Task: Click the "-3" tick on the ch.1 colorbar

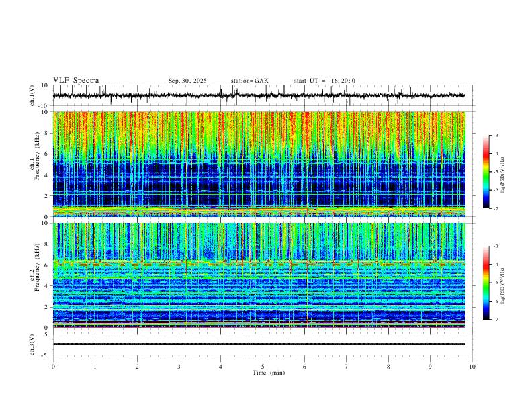Action: point(495,135)
